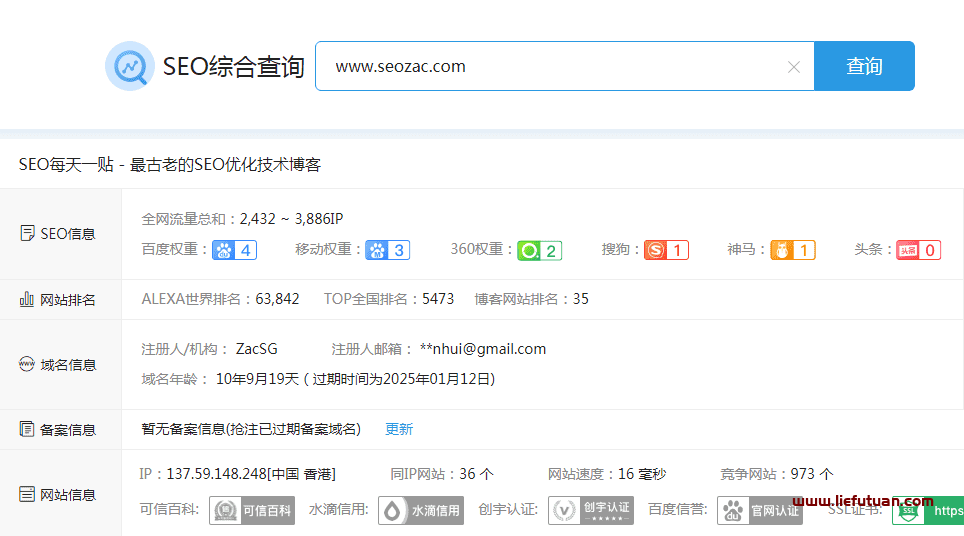Click the TOP全国排名 value 5473
Screen dimensions: 964x536
[x=438, y=299]
